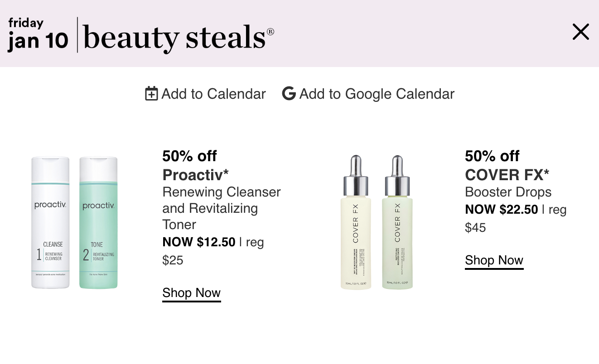Click the green COVER FX mattifying drops bottle
Viewport: 599px width, 364px height.
pos(397,222)
